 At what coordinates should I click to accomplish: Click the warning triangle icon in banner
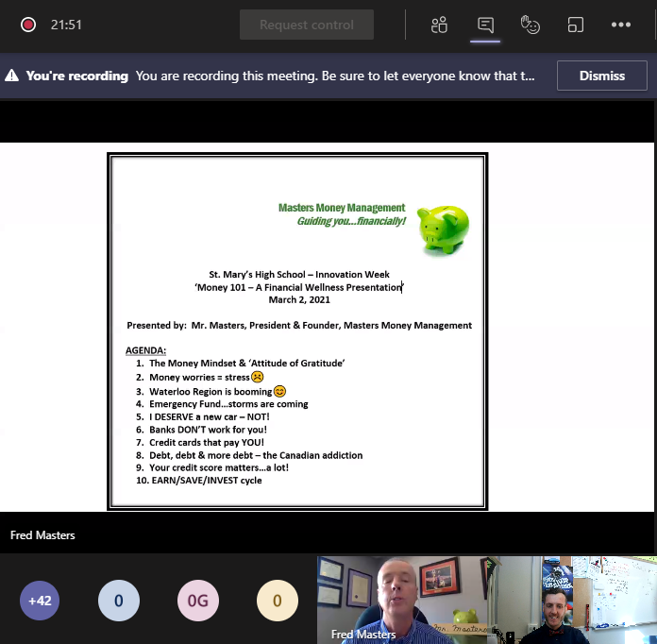point(11,76)
